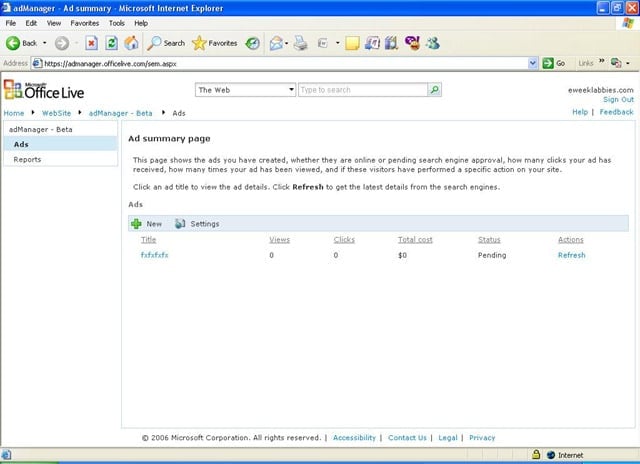
Task: Sort ads by Status column header
Action: 489,240
